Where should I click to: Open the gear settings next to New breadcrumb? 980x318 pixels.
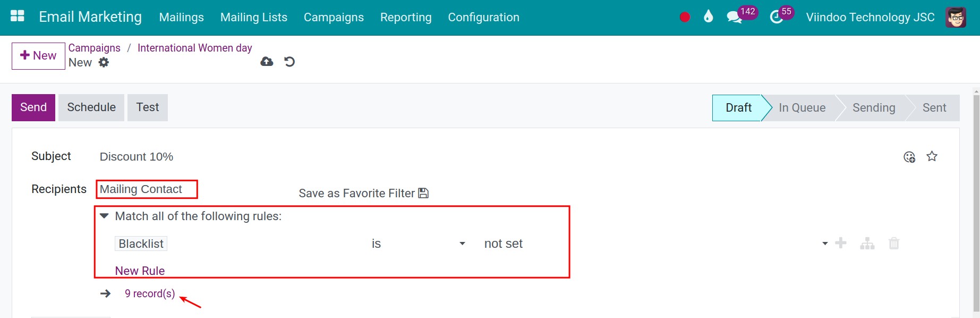pyautogui.click(x=104, y=63)
